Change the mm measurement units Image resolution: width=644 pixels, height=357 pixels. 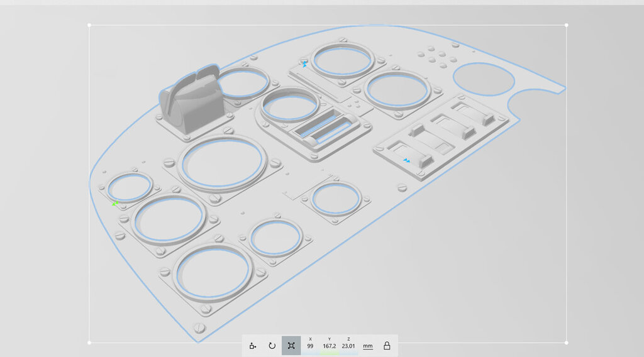pyautogui.click(x=367, y=346)
